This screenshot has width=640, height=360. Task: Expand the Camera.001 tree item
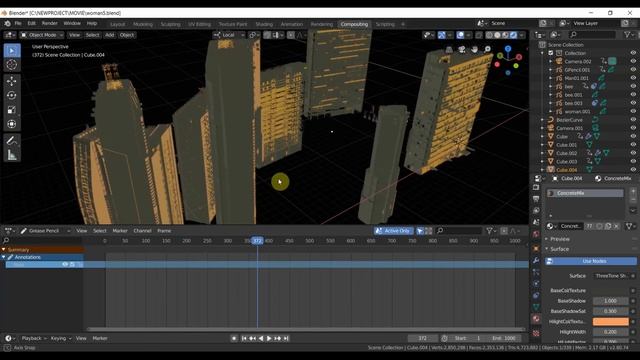(x=542, y=128)
